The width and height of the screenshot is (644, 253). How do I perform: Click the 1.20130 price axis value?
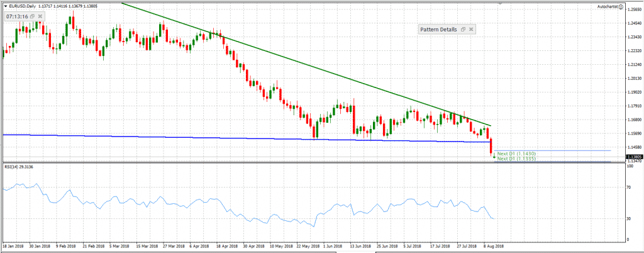click(635, 79)
